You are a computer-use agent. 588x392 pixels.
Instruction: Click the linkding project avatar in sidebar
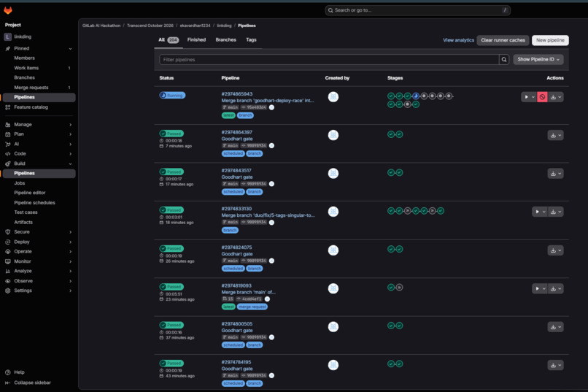pyautogui.click(x=7, y=36)
